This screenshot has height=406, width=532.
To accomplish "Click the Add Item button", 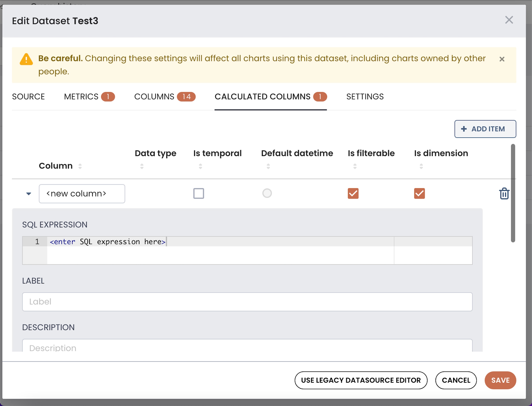I will tap(485, 129).
